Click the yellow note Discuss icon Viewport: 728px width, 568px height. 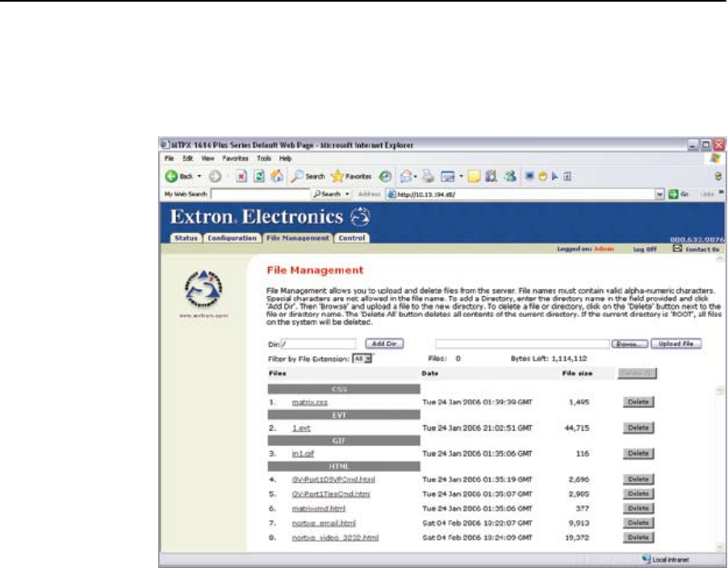(474, 177)
